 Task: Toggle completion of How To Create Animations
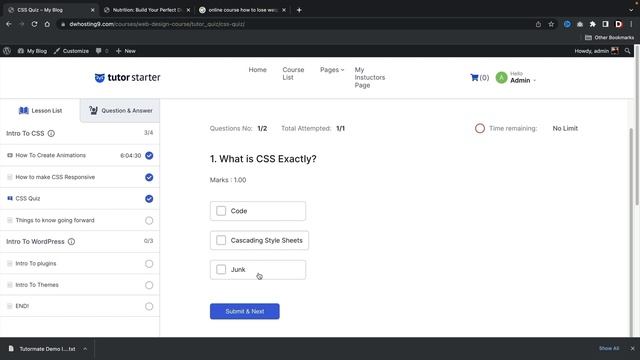[149, 156]
